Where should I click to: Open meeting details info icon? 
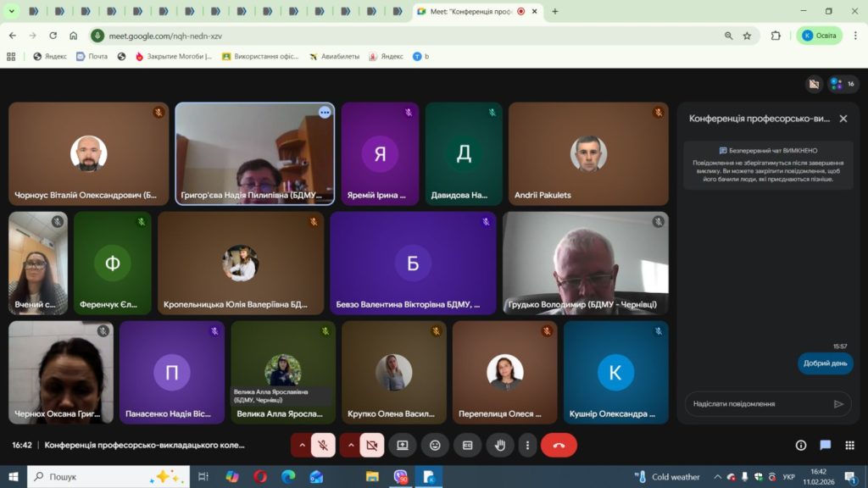point(800,445)
